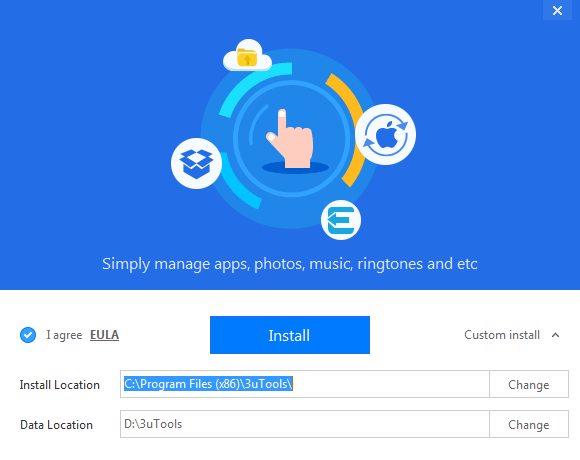Click the Install Location label
The height and width of the screenshot is (460, 580).
pyautogui.click(x=60, y=385)
